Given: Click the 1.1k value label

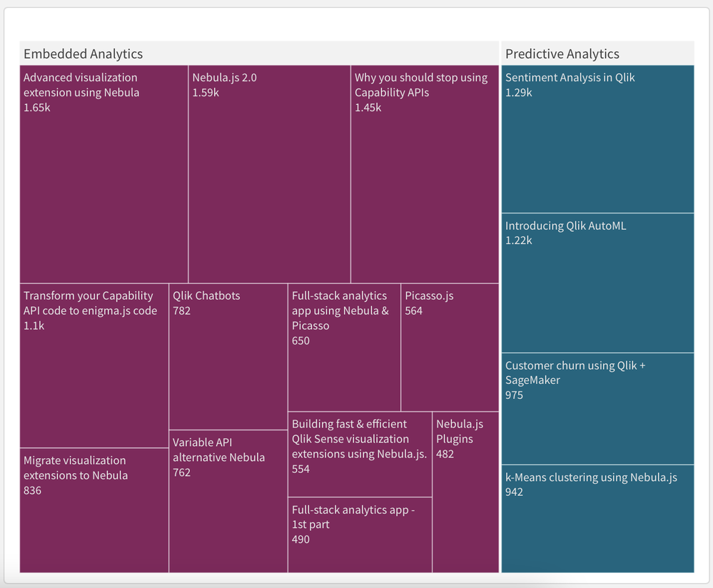Looking at the screenshot, I should pyautogui.click(x=34, y=325).
